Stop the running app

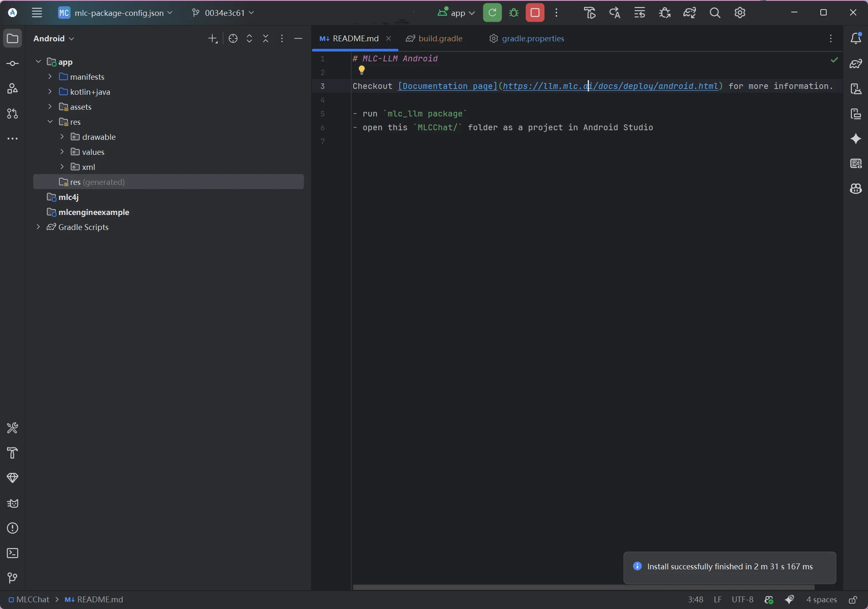coord(535,13)
